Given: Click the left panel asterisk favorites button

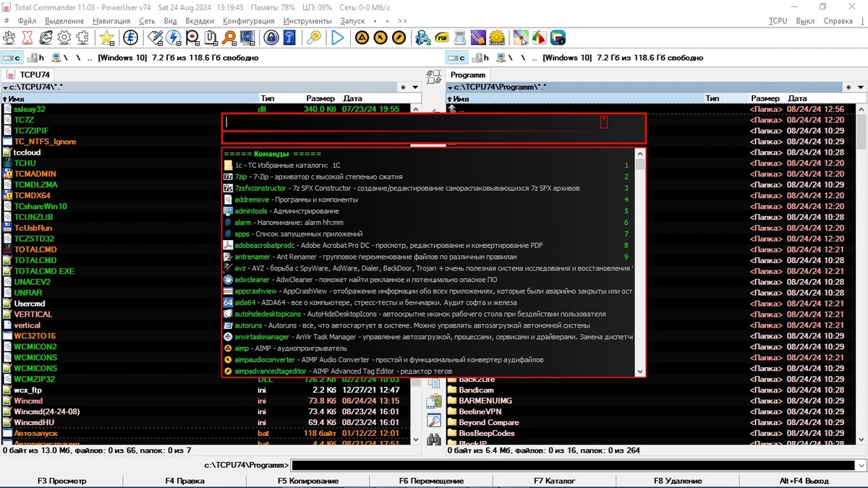Looking at the screenshot, I should point(404,87).
